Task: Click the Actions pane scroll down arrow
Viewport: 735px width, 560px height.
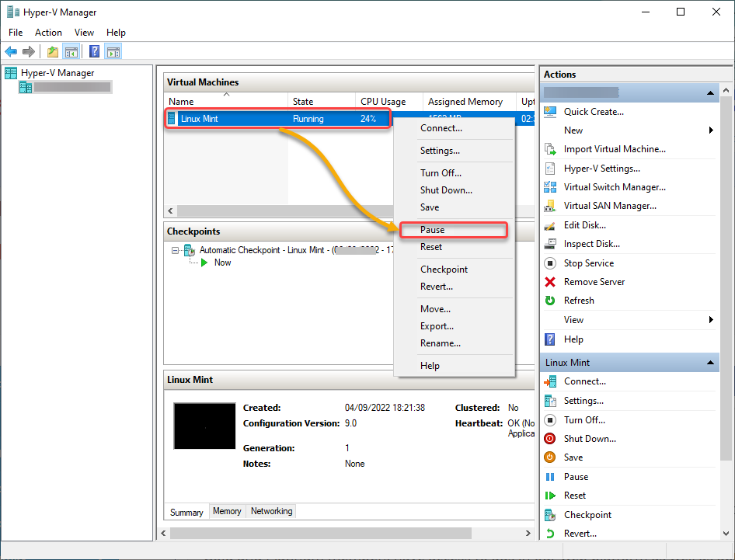Action: tap(726, 534)
